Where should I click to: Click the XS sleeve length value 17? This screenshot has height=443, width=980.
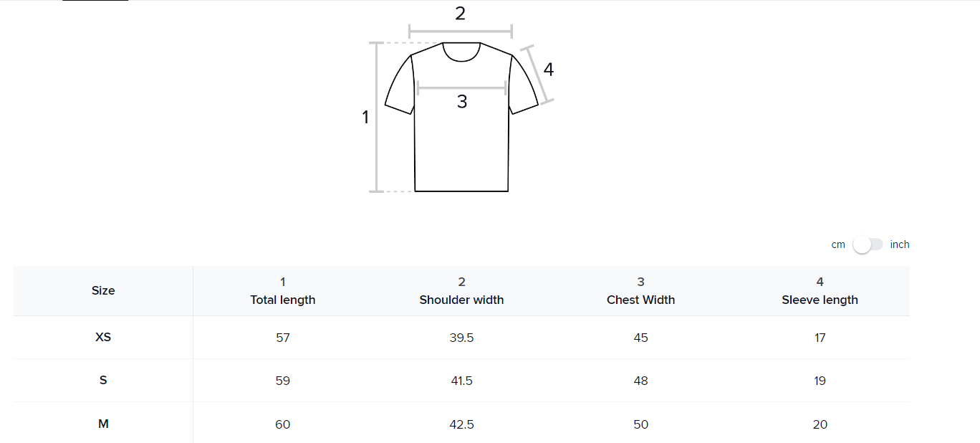(820, 338)
